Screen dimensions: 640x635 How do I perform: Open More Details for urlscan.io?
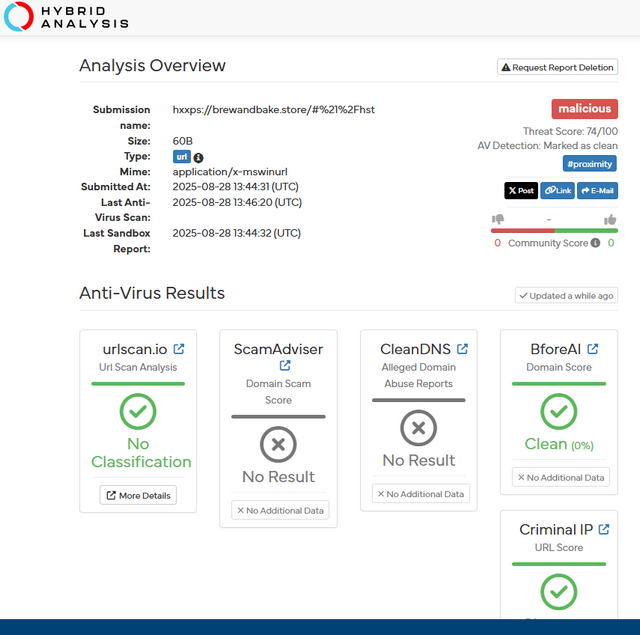pos(138,495)
